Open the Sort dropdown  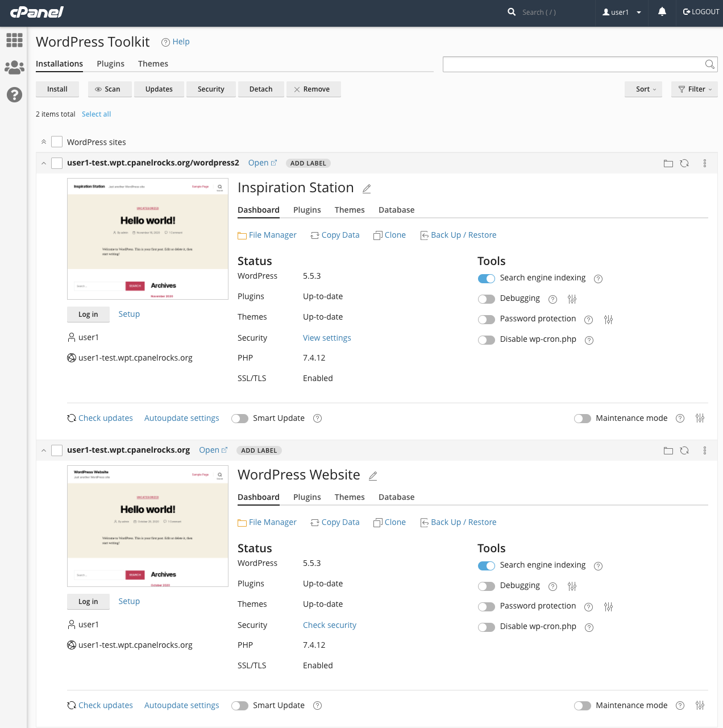(x=643, y=89)
